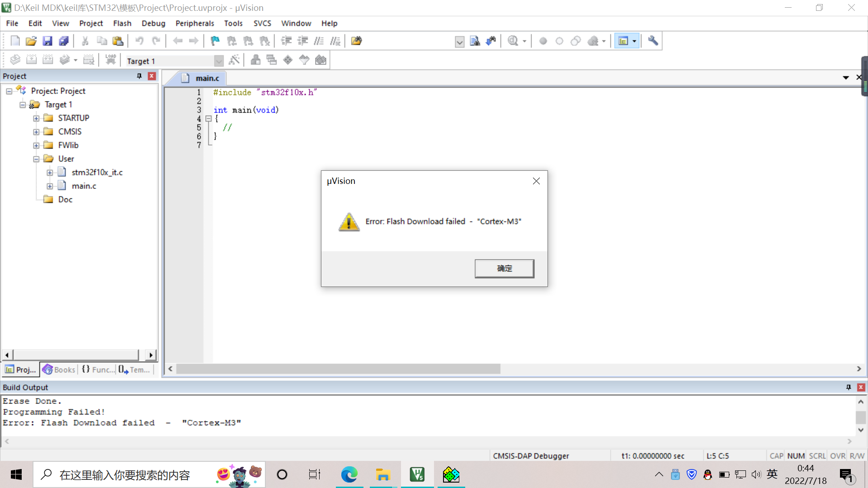Click the Indent selection icon
Screen dimensions: 868x488
(286, 41)
